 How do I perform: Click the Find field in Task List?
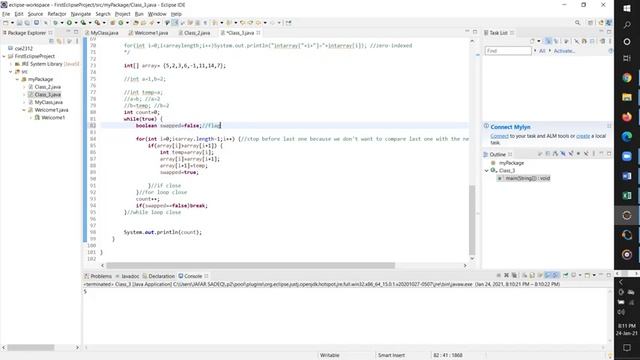pyautogui.click(x=508, y=51)
